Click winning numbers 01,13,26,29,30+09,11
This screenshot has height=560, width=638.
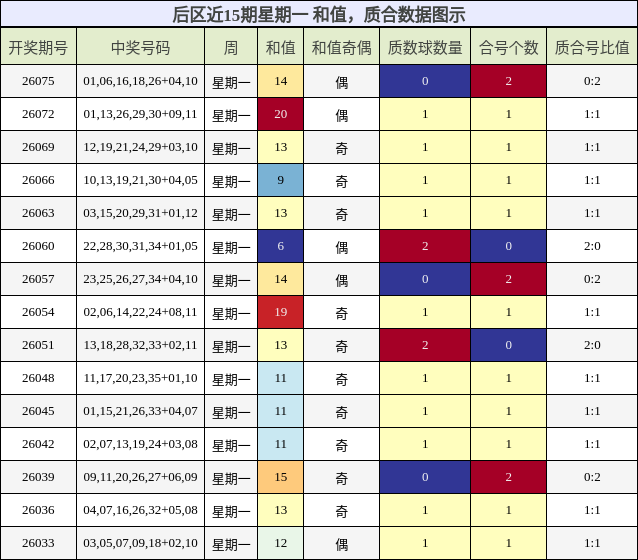140,114
